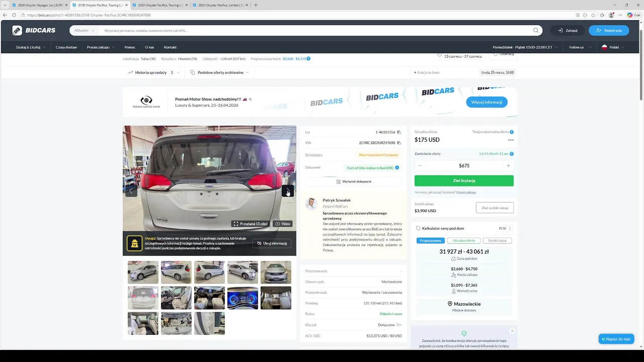The image size is (644, 362).
Task: Click the Zleć szybki zakup button
Action: pos(495,208)
